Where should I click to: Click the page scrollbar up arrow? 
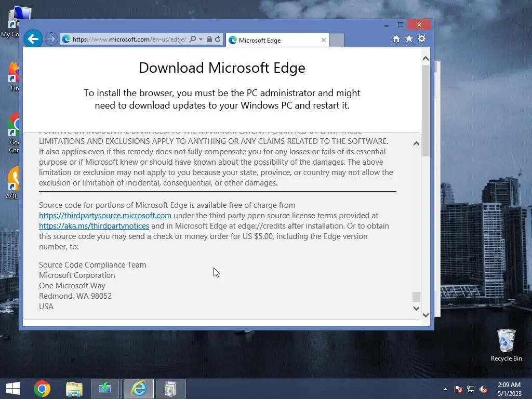[x=426, y=59]
